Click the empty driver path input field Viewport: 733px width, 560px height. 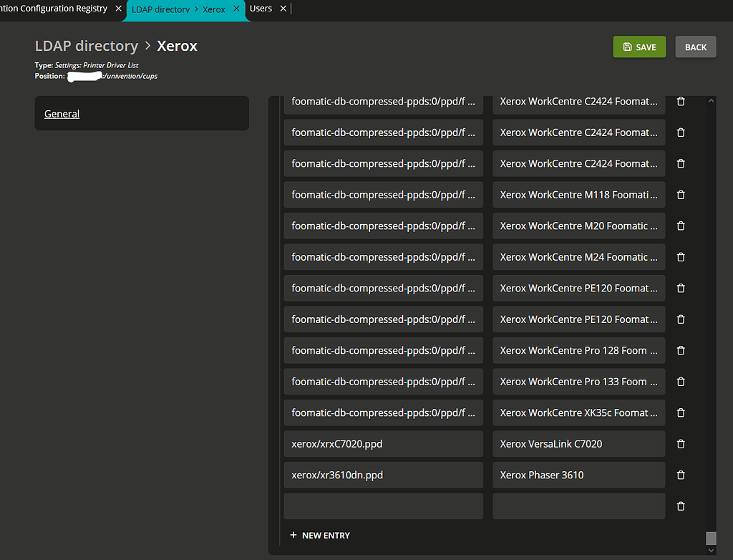(383, 506)
